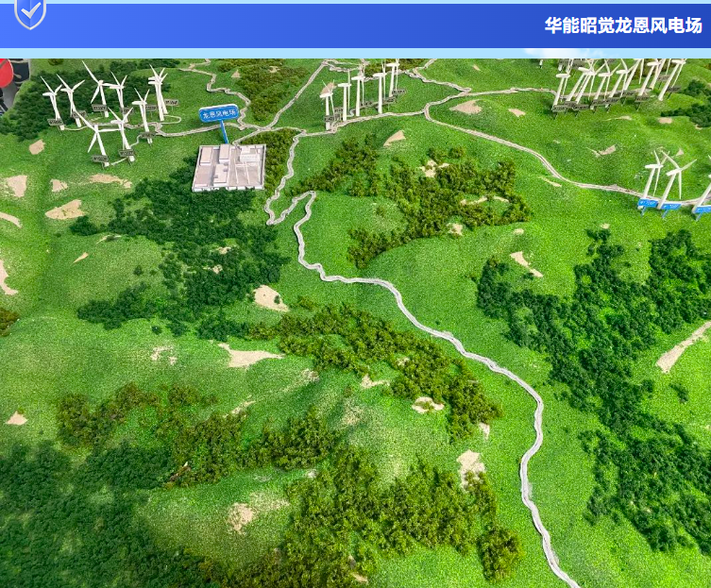Click the white substation building model
The width and height of the screenshot is (711, 588).
(x=229, y=167)
